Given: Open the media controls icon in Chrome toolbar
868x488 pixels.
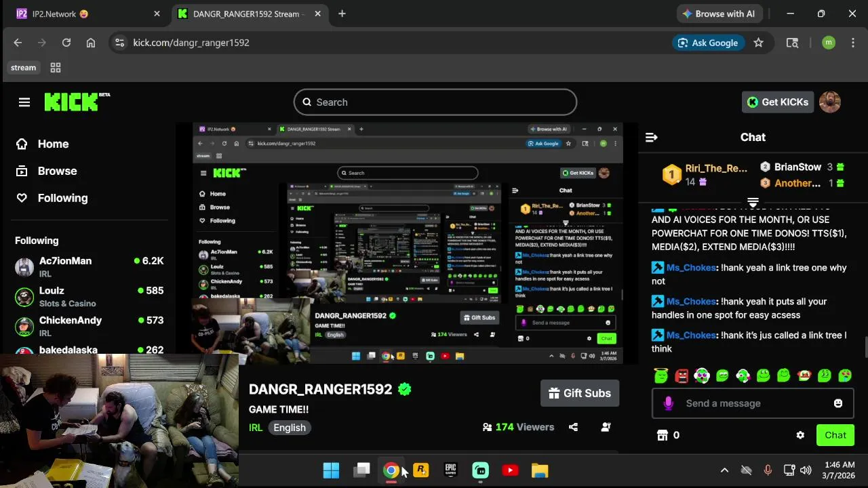Looking at the screenshot, I should point(792,43).
